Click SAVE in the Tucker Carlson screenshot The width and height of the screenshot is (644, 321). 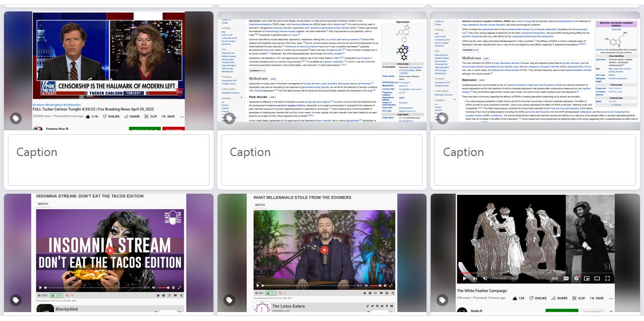pos(168,116)
